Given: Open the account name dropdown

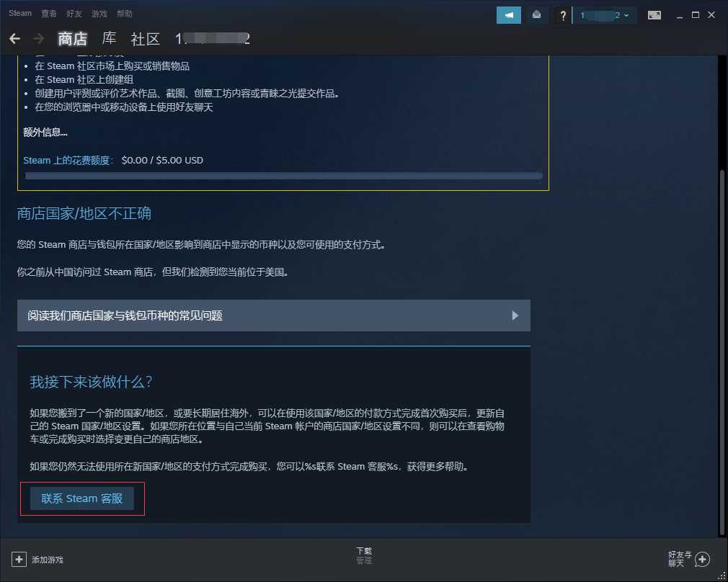Looking at the screenshot, I should [605, 15].
